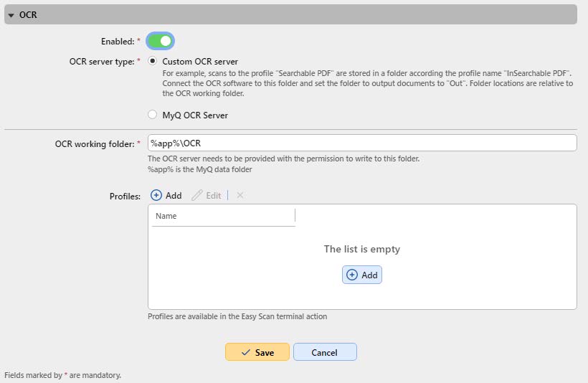The image size is (588, 383).
Task: Save the OCR settings
Action: [257, 352]
